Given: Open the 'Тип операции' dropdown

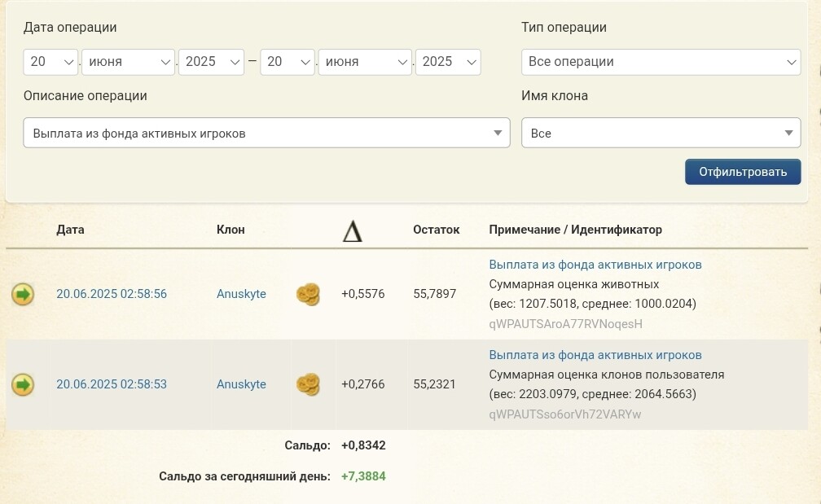Looking at the screenshot, I should point(661,62).
